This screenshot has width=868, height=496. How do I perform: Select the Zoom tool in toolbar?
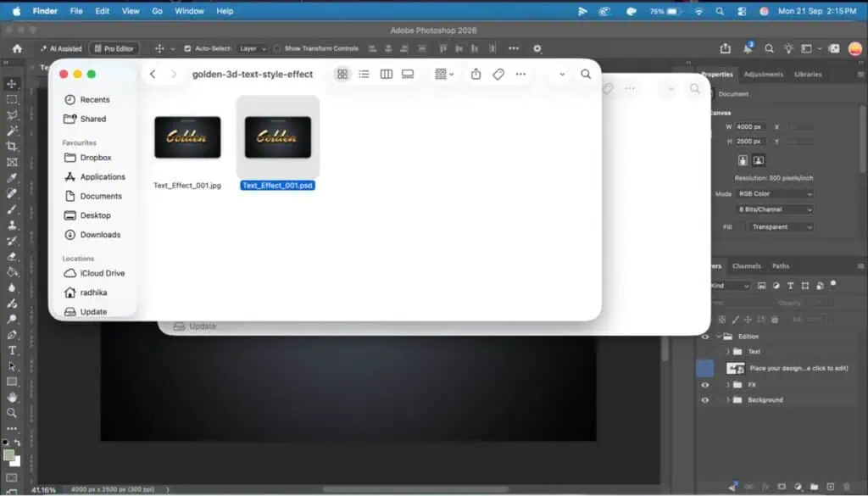[12, 413]
